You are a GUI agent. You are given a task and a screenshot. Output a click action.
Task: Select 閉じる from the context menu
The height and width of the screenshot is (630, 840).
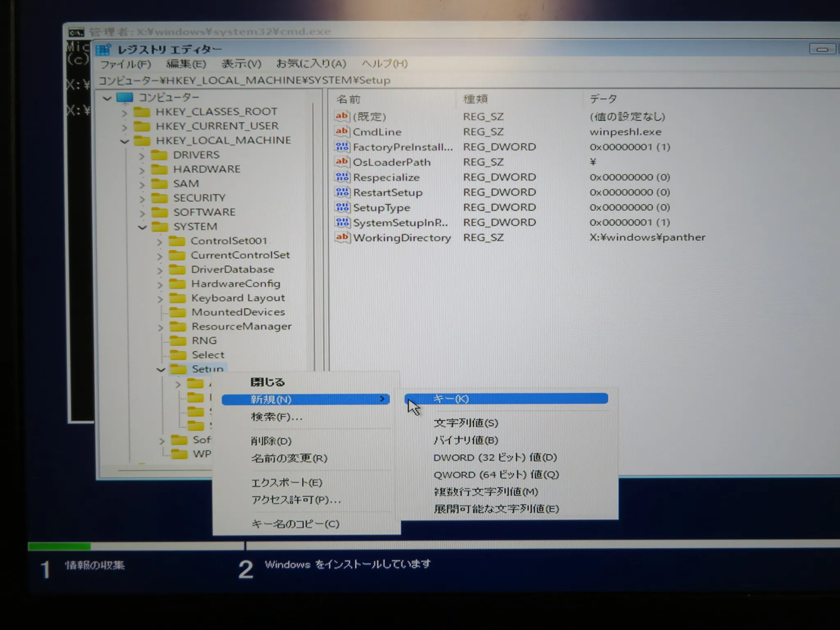(267, 382)
